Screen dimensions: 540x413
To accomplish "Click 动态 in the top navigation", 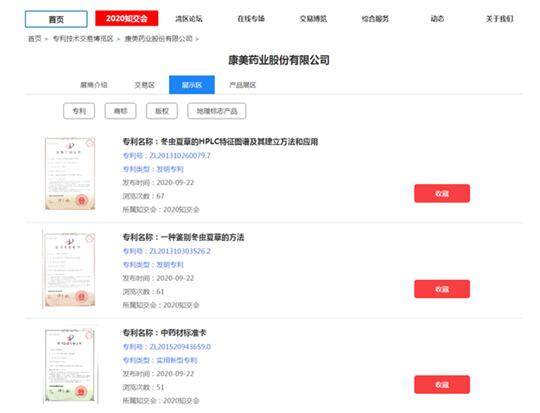I will tap(437, 19).
